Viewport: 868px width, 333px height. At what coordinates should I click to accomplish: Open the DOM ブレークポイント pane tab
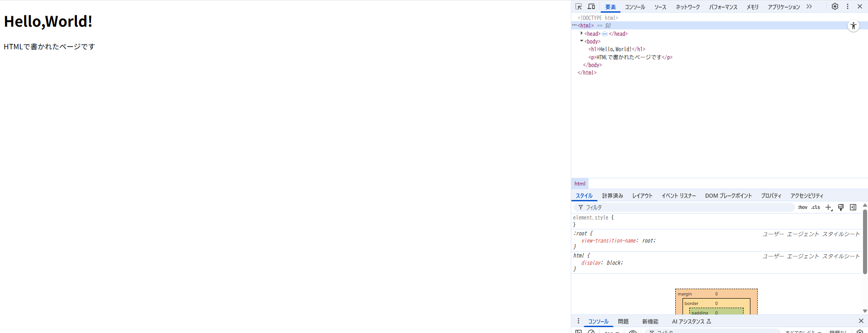[728, 196]
